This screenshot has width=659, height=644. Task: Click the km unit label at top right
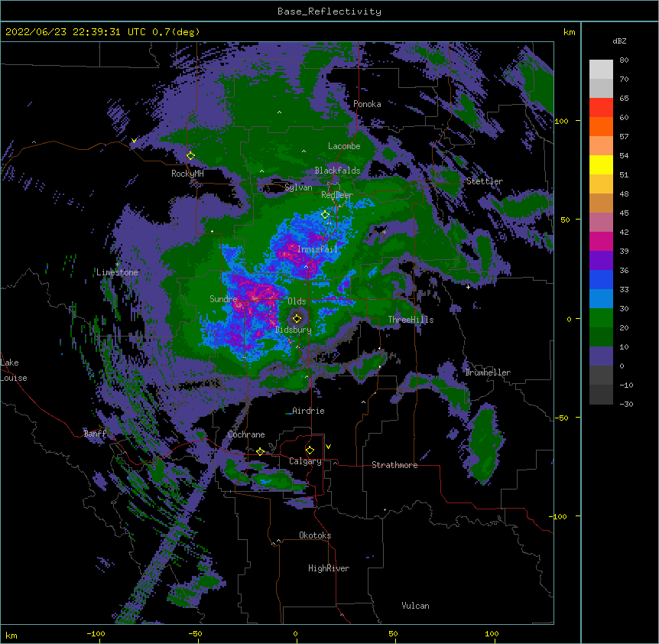click(x=569, y=32)
